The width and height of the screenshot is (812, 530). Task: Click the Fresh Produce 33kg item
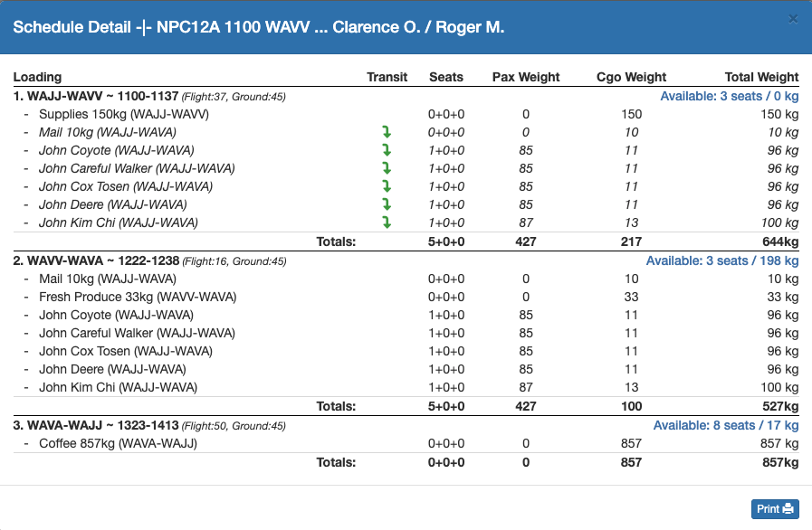click(x=112, y=297)
